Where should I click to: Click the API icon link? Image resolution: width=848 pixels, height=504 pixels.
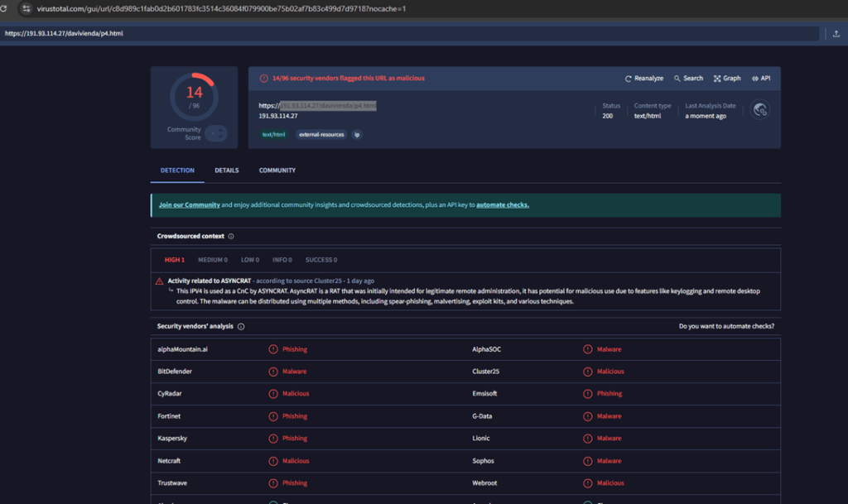click(760, 79)
